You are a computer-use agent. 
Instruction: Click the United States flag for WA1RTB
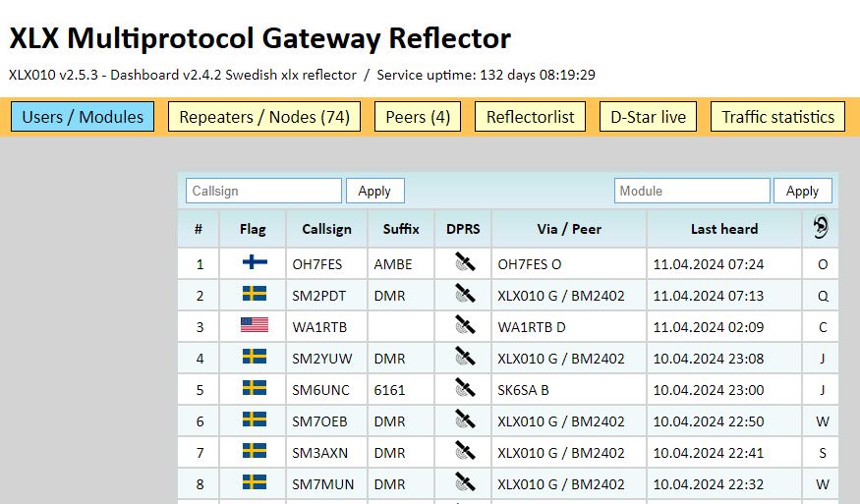tap(254, 326)
